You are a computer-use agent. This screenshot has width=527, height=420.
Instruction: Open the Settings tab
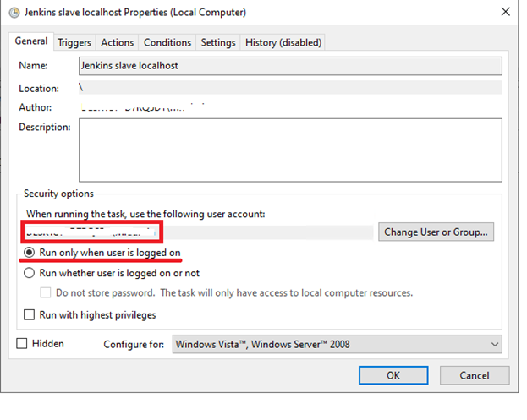pos(218,42)
